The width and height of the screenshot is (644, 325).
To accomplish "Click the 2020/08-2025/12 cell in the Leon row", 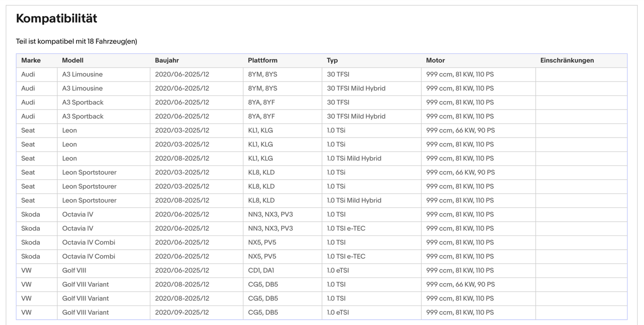I will coord(182,158).
